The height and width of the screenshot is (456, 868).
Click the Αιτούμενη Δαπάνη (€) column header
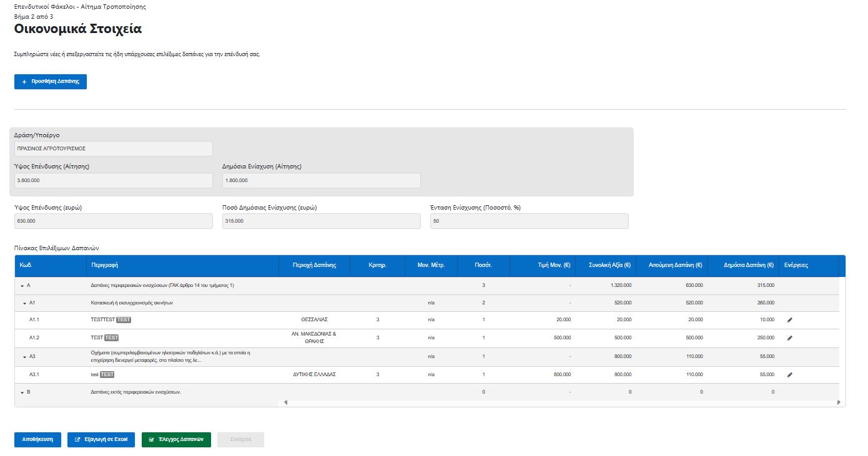(672, 265)
